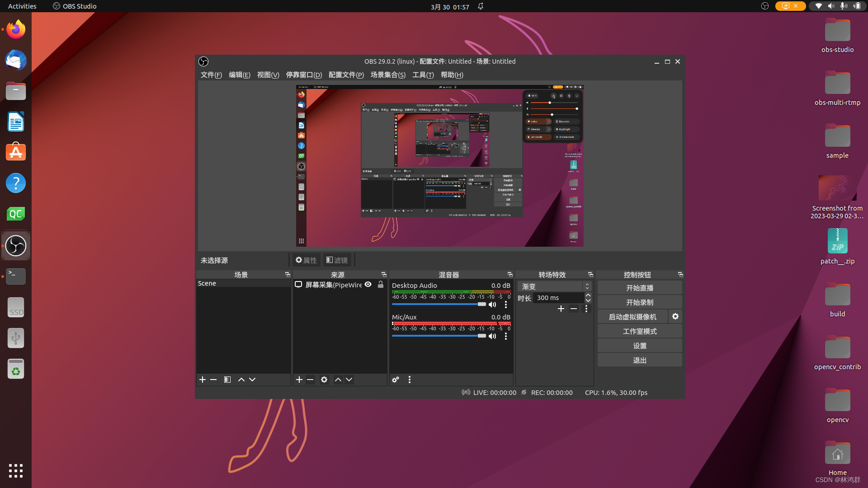Start virtual camera button

click(x=632, y=317)
